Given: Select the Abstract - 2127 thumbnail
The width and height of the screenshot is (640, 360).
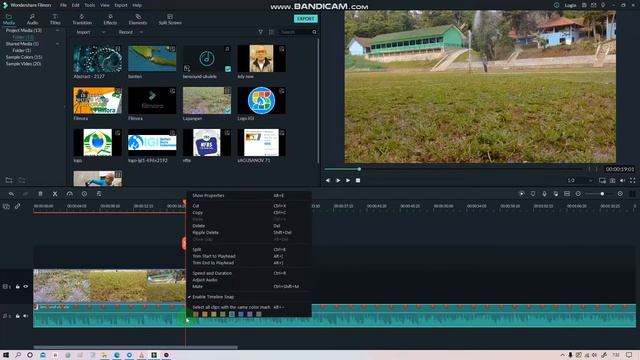Looking at the screenshot, I should click(98, 59).
